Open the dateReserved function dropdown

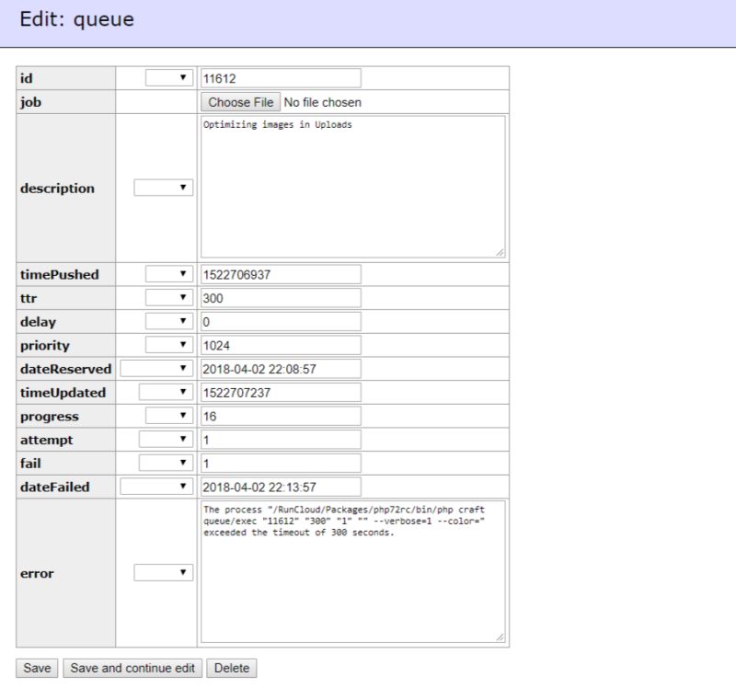point(156,368)
